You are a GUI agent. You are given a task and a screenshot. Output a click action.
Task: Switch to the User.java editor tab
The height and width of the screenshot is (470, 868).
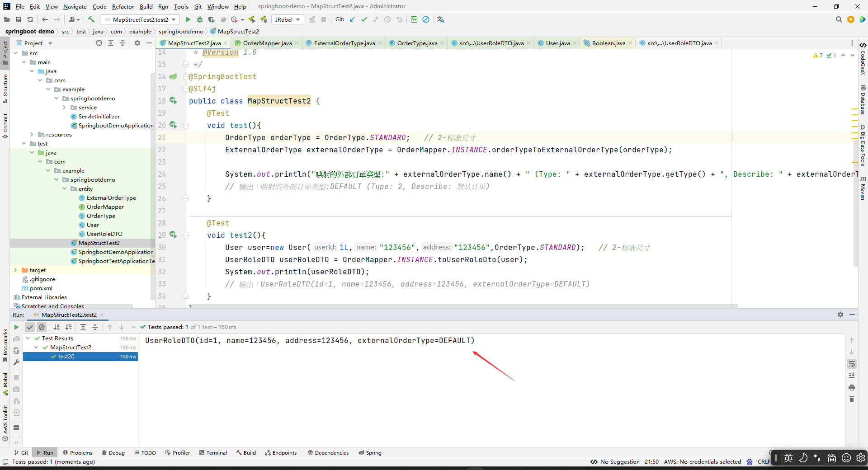(x=557, y=43)
